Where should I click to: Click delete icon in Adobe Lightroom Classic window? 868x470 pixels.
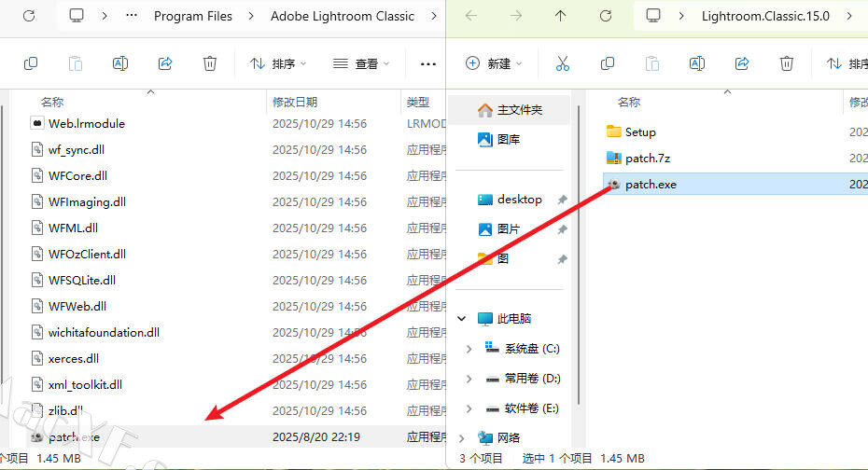pos(210,63)
